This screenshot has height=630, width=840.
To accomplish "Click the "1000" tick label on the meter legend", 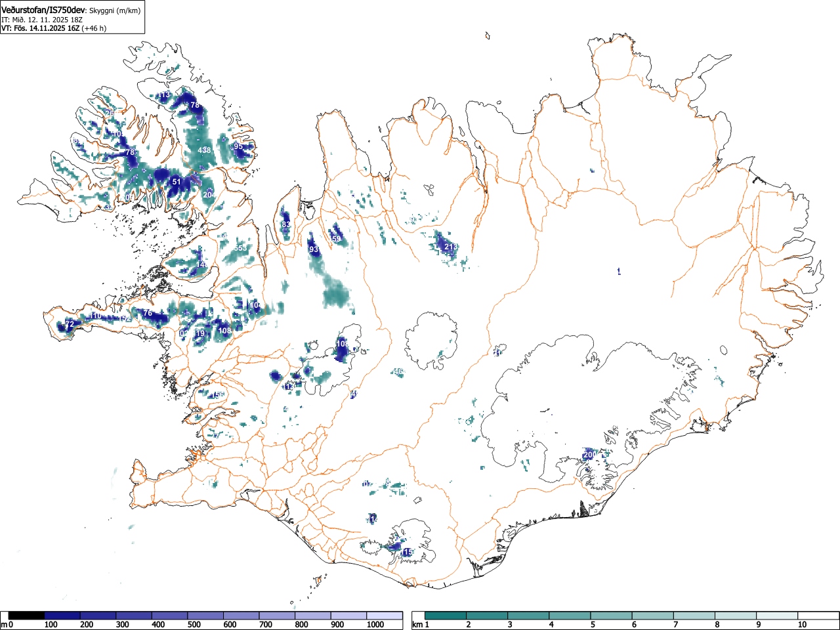I will pyautogui.click(x=375, y=625).
